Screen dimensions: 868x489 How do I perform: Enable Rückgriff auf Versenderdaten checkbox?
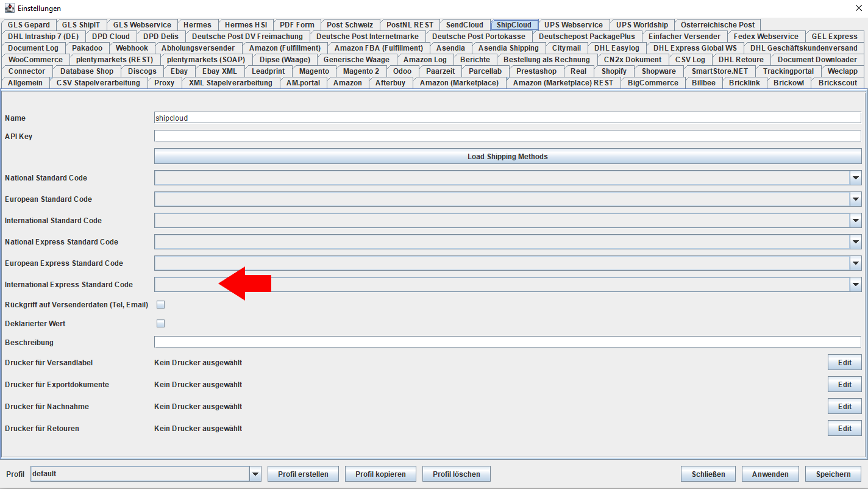(x=161, y=304)
